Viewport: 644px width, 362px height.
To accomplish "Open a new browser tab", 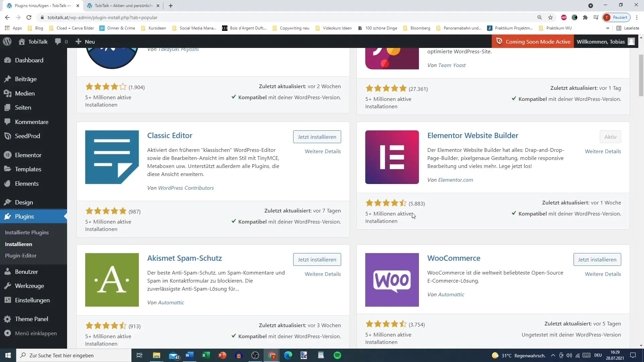I will 171,6.
